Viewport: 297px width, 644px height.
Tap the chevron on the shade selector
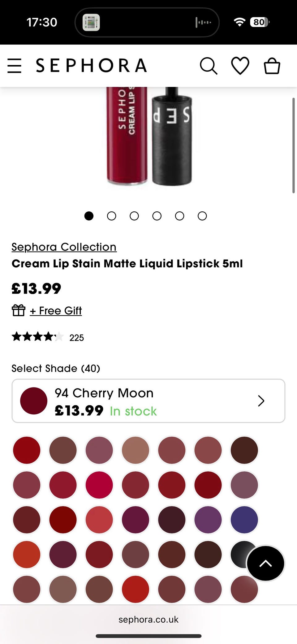261,401
